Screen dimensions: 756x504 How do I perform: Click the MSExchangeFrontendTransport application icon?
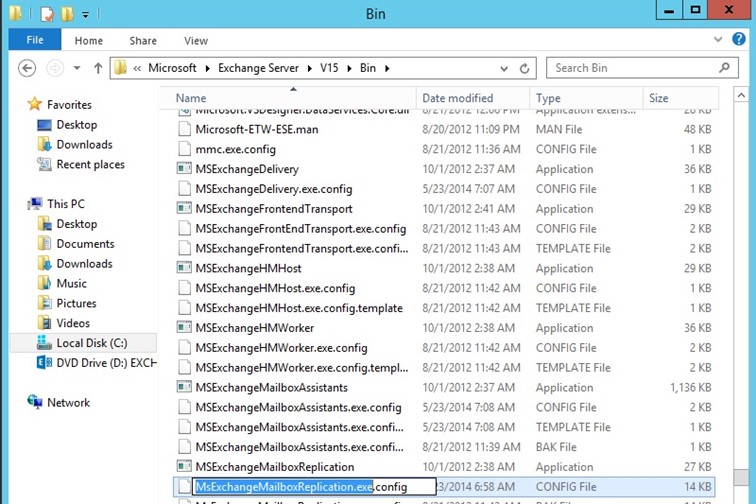point(184,208)
